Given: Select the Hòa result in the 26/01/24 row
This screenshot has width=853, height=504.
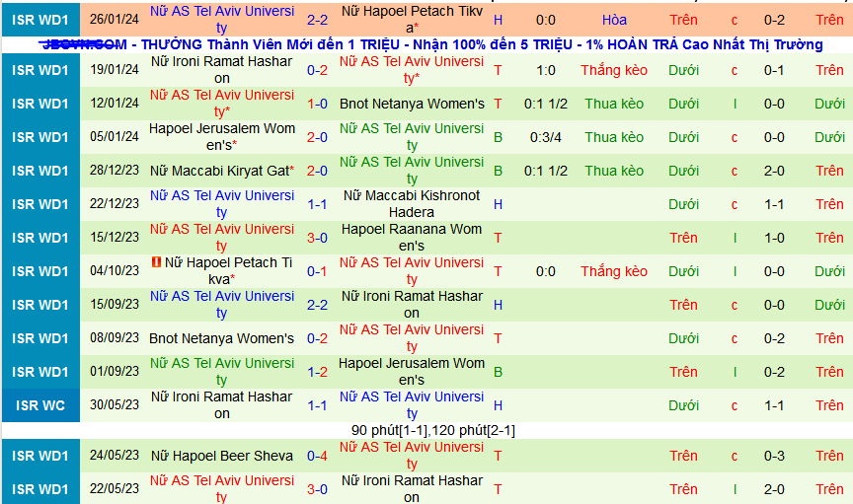Looking at the screenshot, I should (x=614, y=20).
